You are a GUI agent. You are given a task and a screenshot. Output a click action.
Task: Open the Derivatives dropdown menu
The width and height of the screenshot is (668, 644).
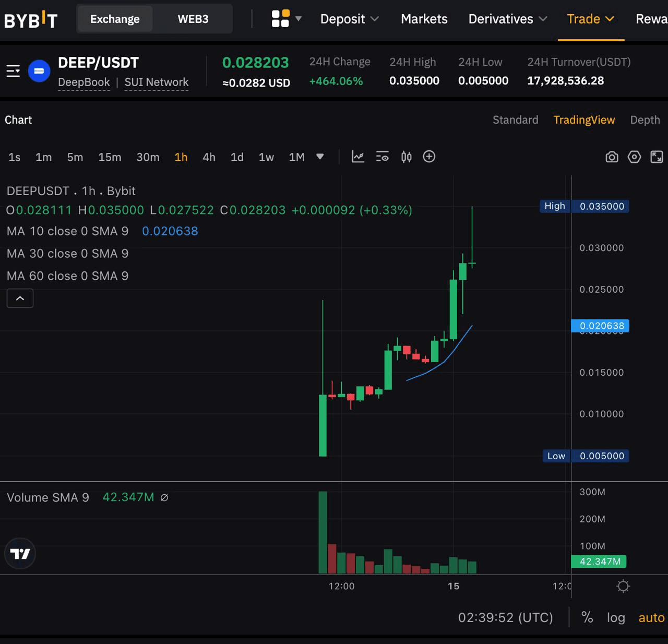tap(508, 19)
